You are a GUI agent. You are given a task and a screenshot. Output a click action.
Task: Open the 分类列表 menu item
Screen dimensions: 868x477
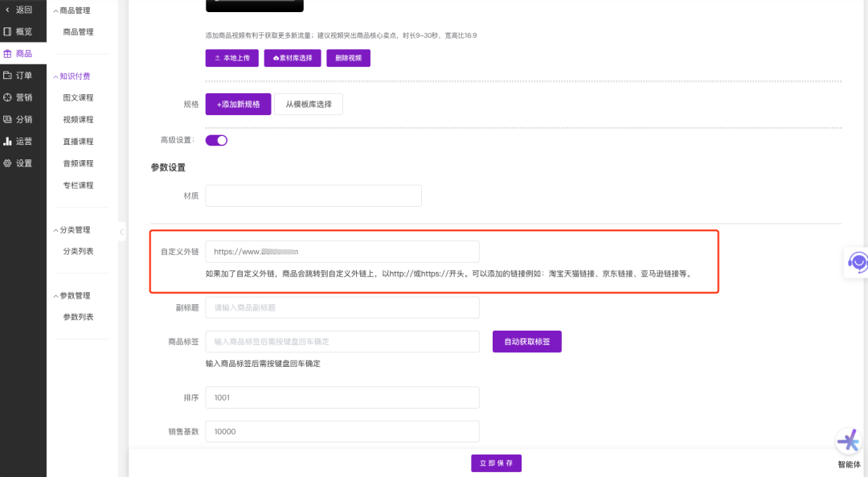78,252
